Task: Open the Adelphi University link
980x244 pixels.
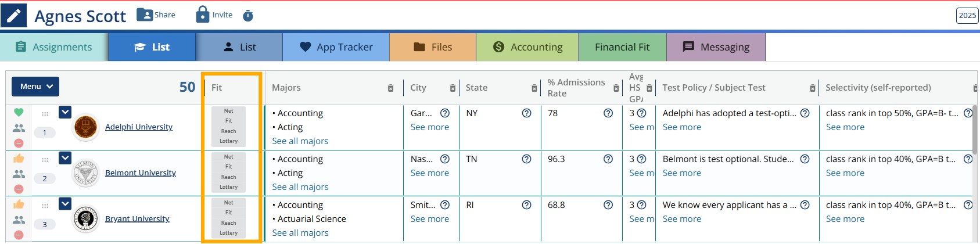Action: (139, 127)
